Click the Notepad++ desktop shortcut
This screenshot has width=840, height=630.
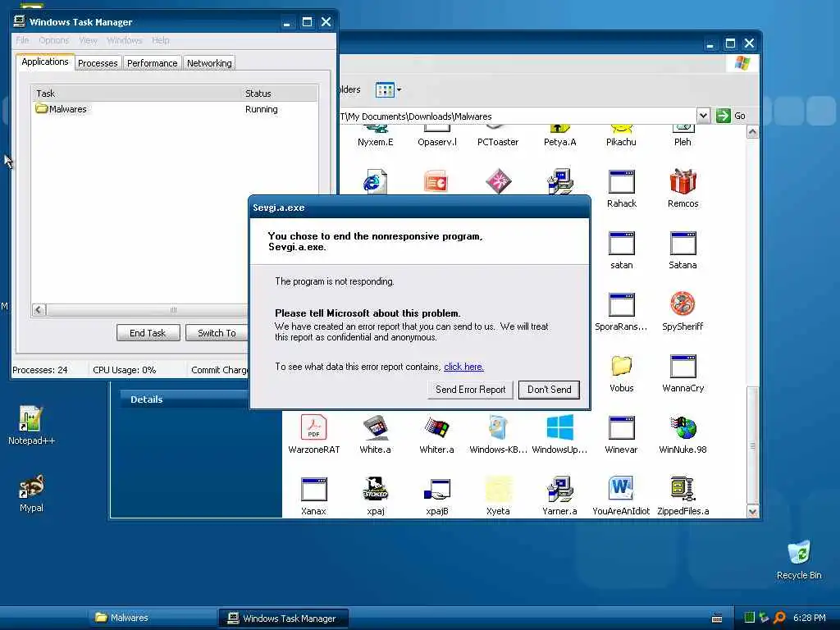pyautogui.click(x=31, y=426)
